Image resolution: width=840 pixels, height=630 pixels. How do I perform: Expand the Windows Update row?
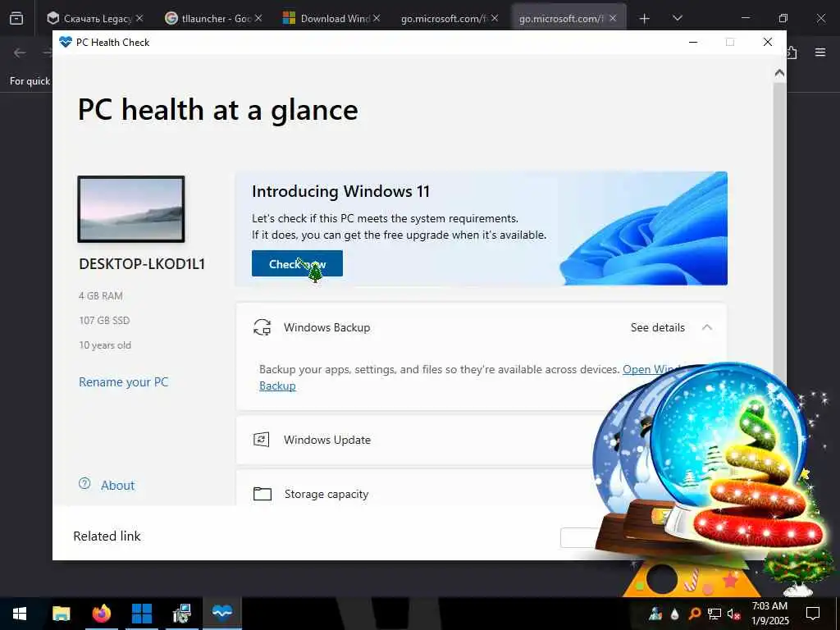coord(418,440)
